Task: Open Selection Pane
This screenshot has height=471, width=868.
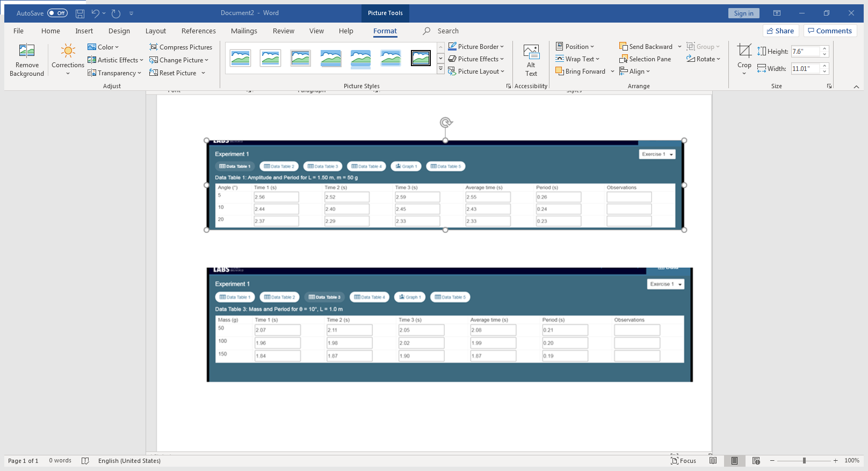Action: (x=645, y=59)
